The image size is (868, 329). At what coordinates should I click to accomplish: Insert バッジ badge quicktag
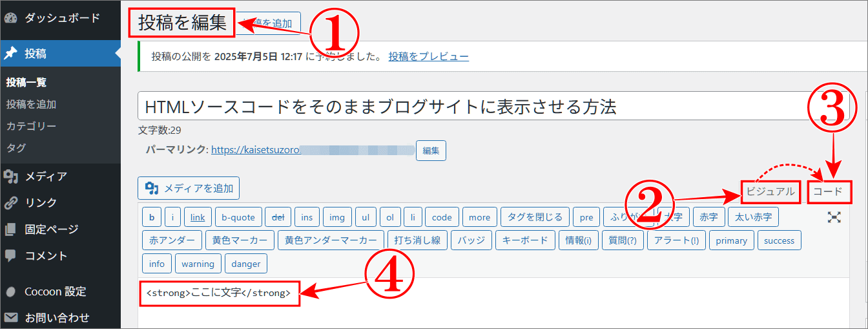471,240
